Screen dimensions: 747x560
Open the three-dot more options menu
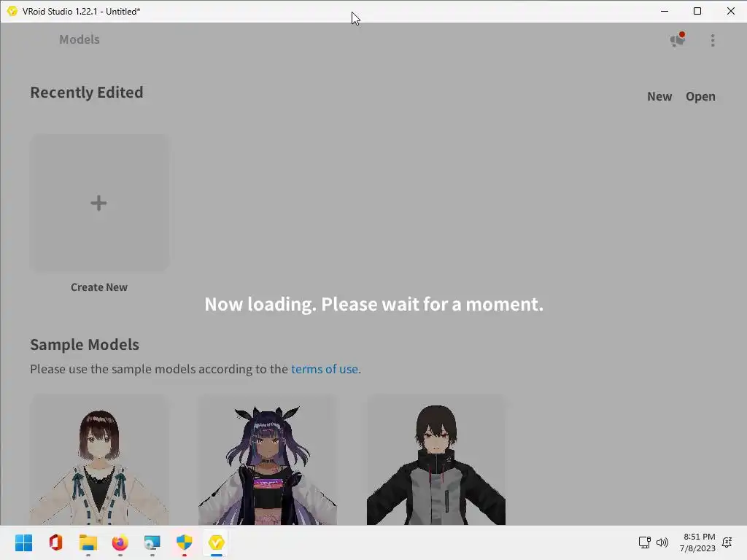coord(713,40)
